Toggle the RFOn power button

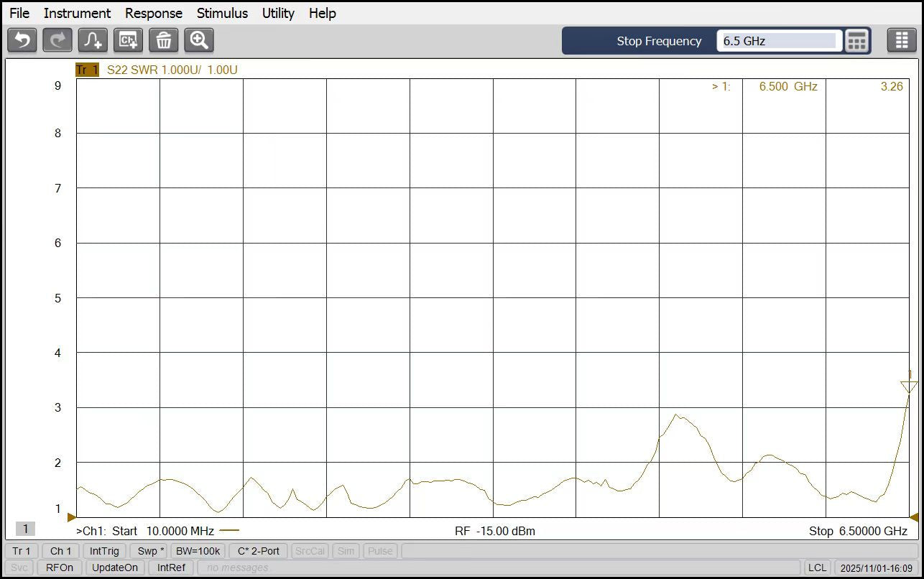(x=60, y=568)
